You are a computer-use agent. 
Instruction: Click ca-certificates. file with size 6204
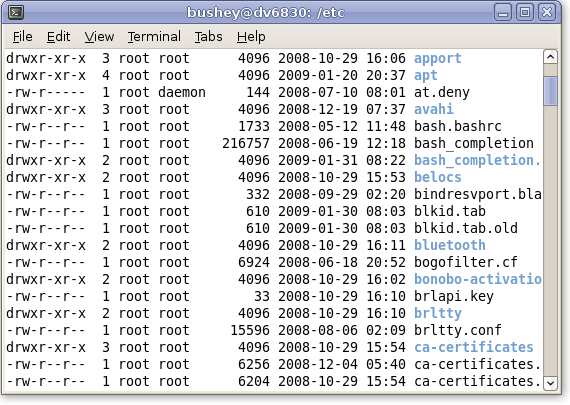point(477,381)
